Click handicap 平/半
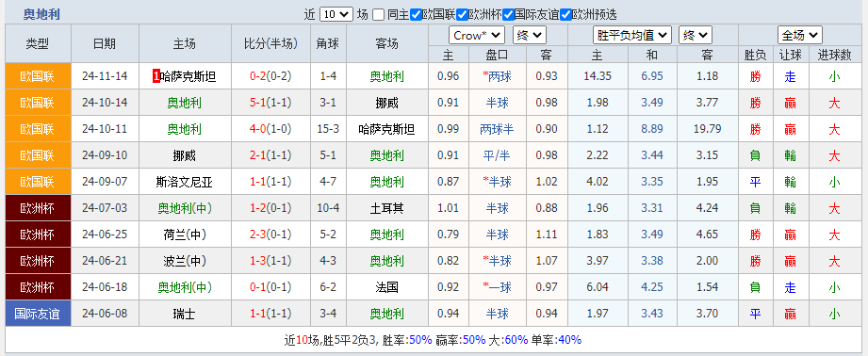 tap(497, 155)
